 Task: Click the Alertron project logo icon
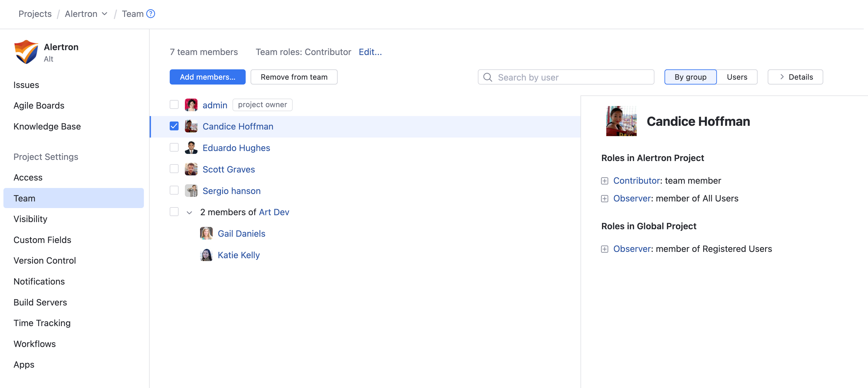tap(26, 52)
